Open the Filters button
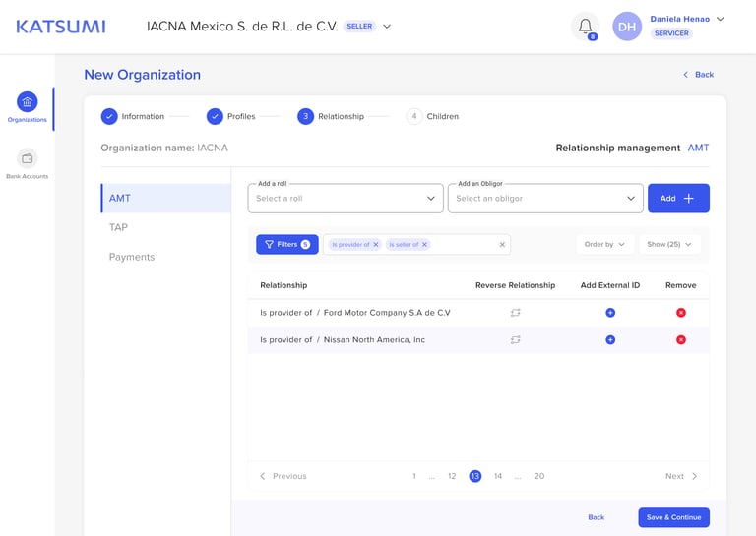The width and height of the screenshot is (756, 536). pyautogui.click(x=286, y=244)
